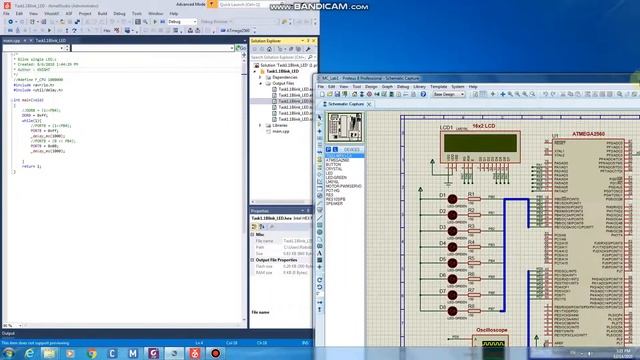Collapse Output Files tree node

pyautogui.click(x=261, y=83)
